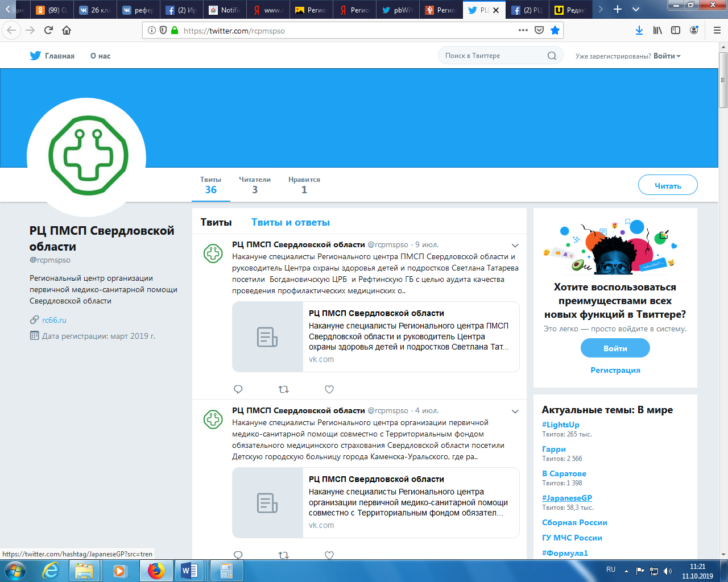Click the @rcpmspso handle in 9 июл. tweet
Image resolution: width=728 pixels, height=582 pixels.
point(388,244)
